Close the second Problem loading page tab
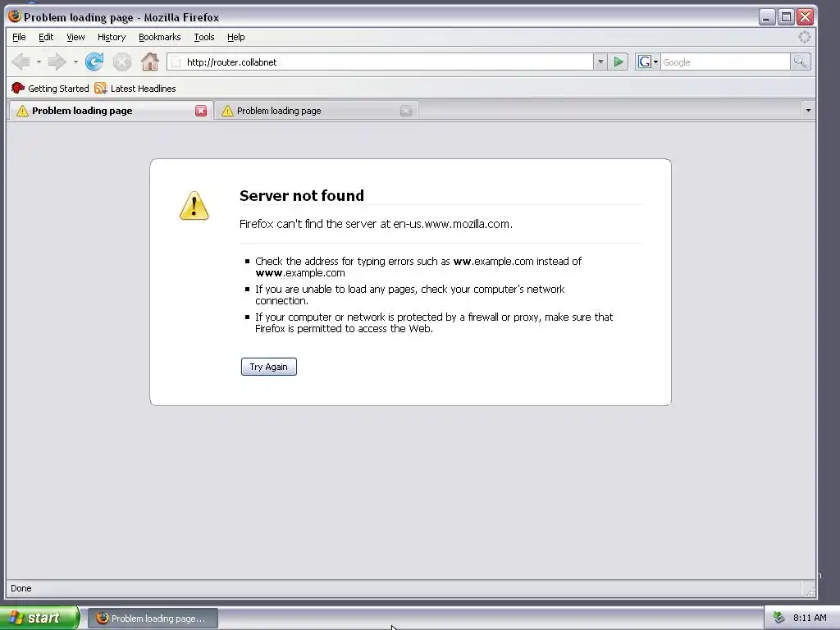Screen dimensions: 840x630 pyautogui.click(x=406, y=111)
